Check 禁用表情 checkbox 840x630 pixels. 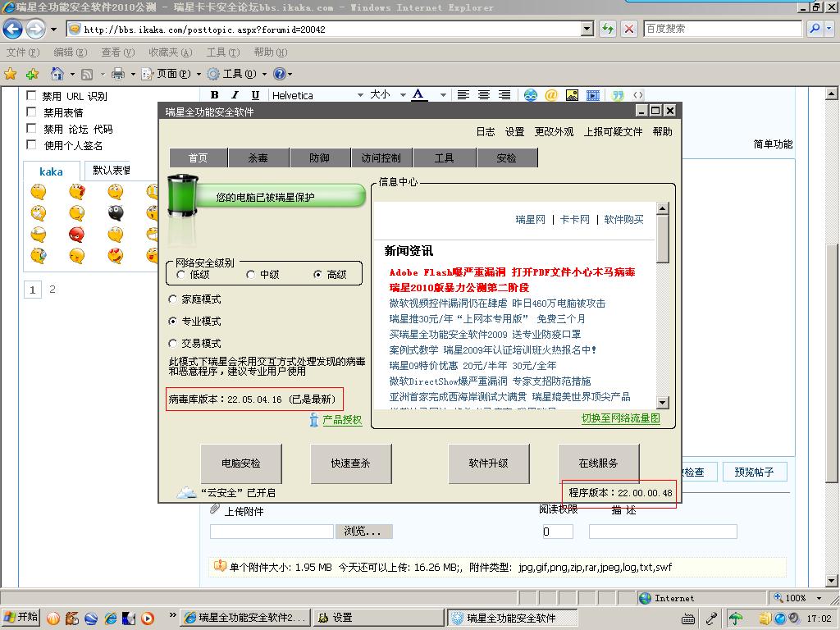[32, 112]
